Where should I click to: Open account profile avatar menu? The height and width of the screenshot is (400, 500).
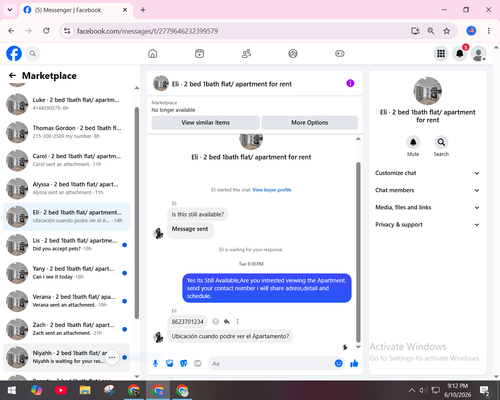(479, 54)
